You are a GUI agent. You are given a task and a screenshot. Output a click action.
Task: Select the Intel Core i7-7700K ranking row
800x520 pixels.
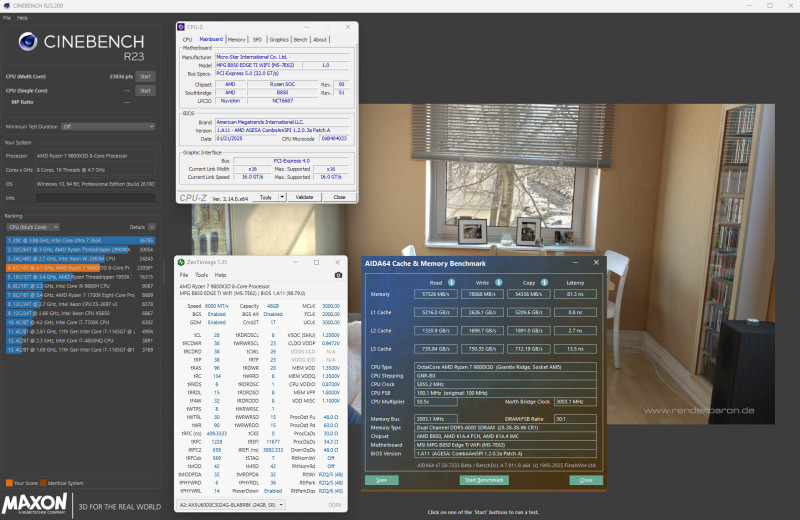pos(81,323)
